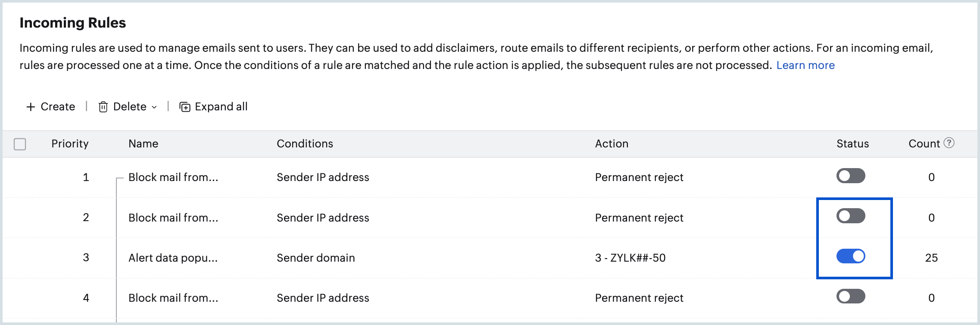Enable the priority 1 rule status toggle

tap(851, 176)
